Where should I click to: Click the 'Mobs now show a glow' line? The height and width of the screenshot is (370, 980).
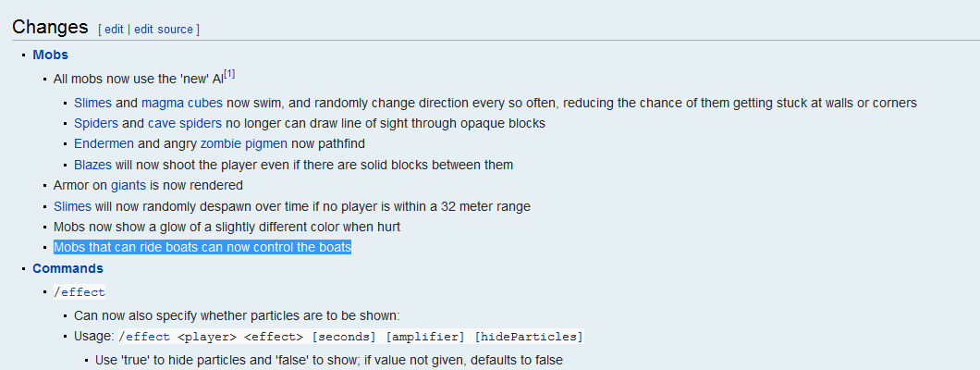tap(227, 227)
